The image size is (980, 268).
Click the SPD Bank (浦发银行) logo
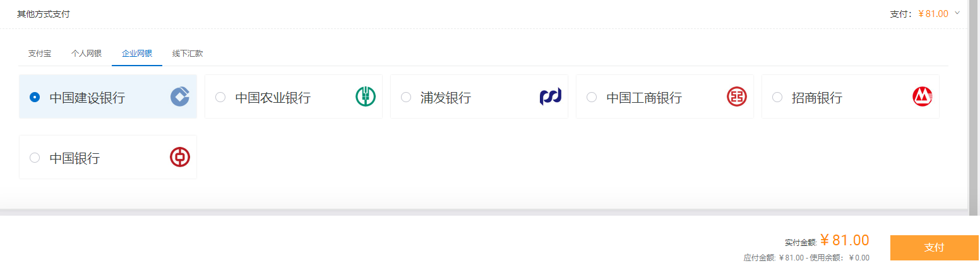(551, 96)
